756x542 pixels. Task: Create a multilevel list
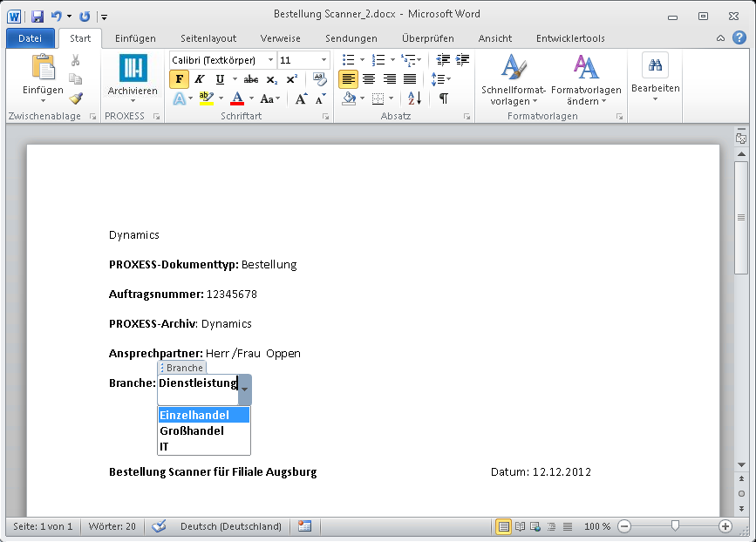pos(408,60)
